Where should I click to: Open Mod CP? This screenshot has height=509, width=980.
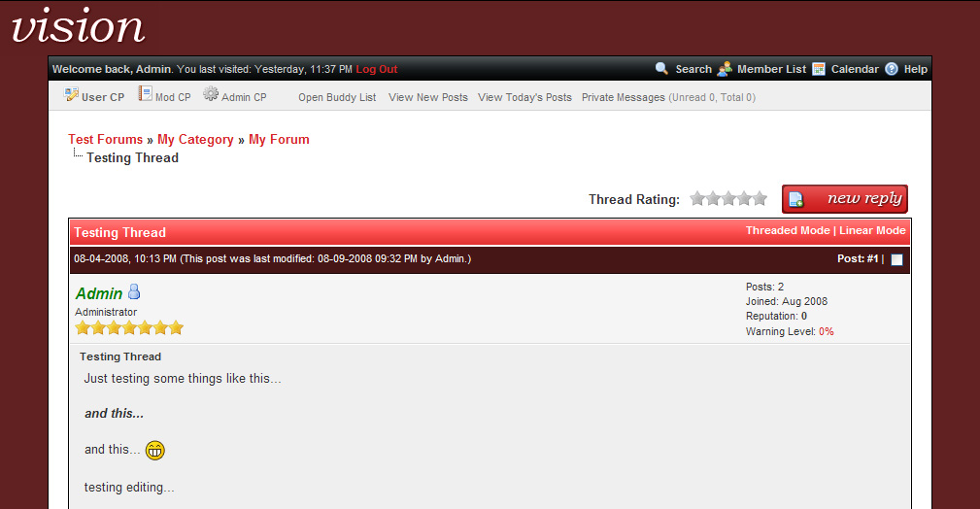[x=173, y=97]
